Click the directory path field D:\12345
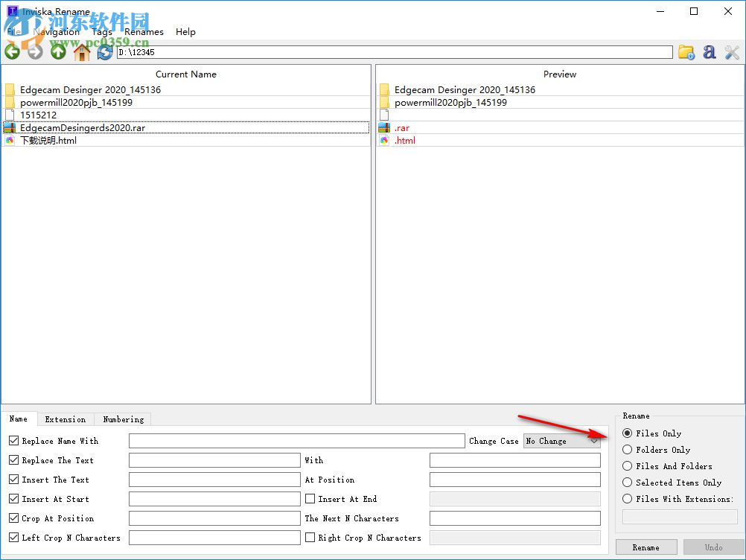 pyautogui.click(x=395, y=52)
